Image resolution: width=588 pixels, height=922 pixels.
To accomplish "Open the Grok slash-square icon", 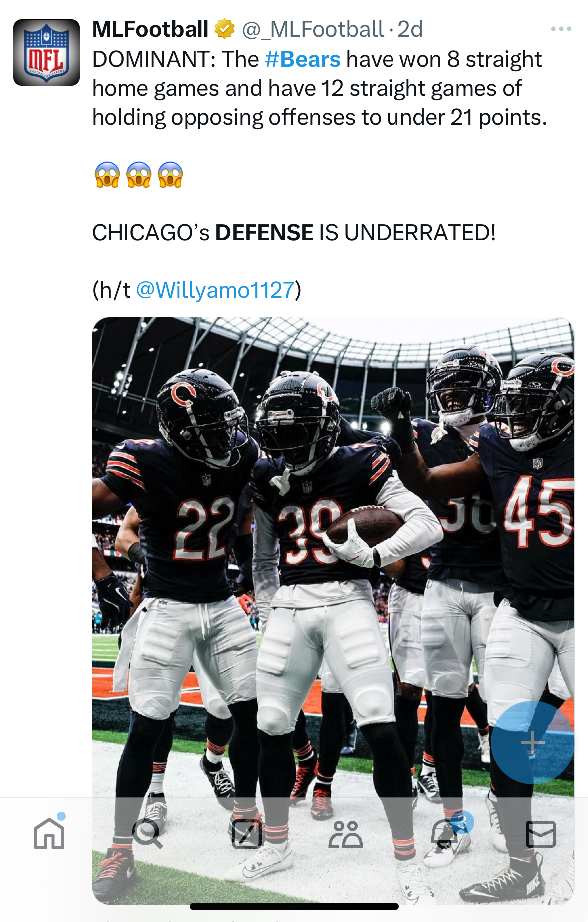I will (247, 834).
